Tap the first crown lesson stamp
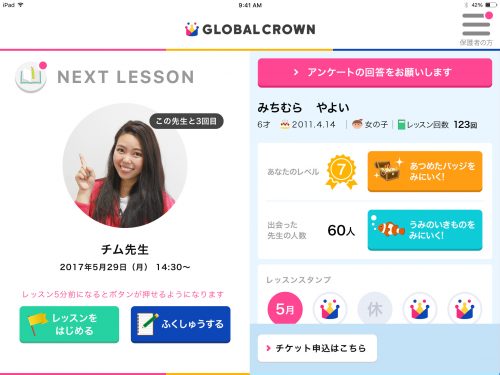This screenshot has width=500, height=375. pyautogui.click(x=330, y=309)
